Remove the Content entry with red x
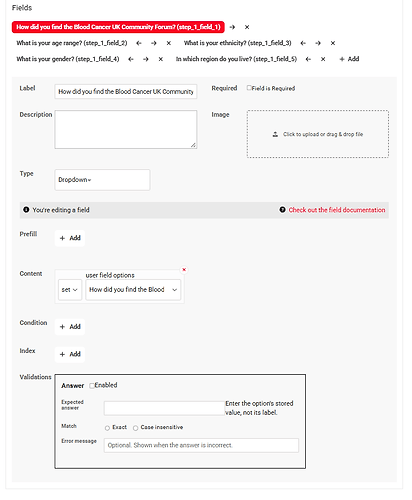412x500 pixels. tap(184, 270)
